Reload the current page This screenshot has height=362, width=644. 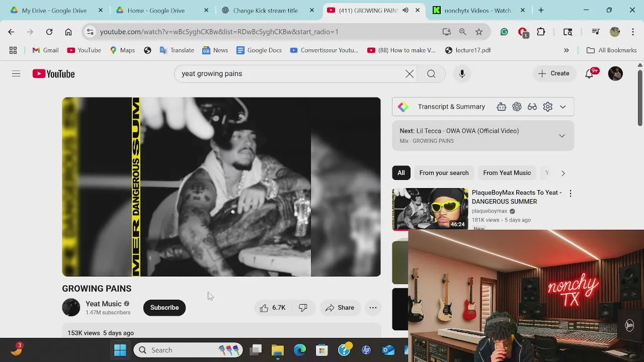pos(49,32)
